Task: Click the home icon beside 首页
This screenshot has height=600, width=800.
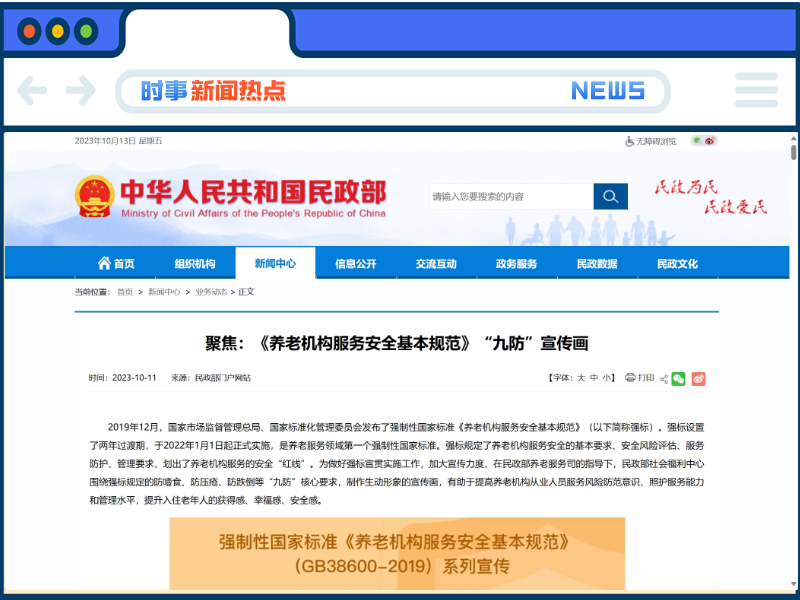Action: (x=107, y=263)
